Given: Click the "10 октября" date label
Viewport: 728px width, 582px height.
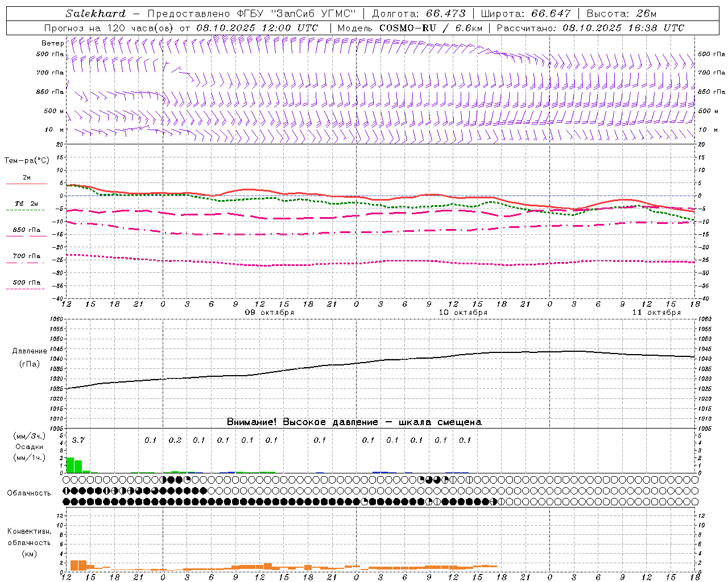Looking at the screenshot, I should click(463, 313).
